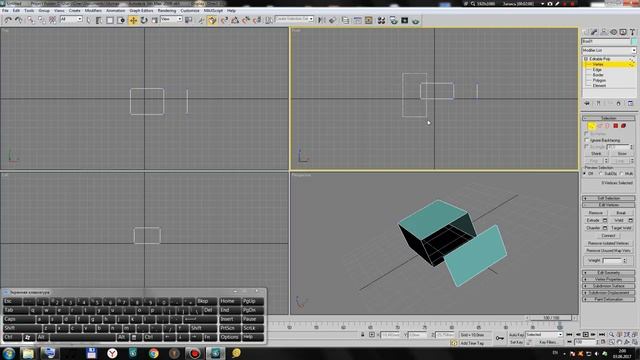Expand the Subdivision Surface rollout

[x=609, y=286]
